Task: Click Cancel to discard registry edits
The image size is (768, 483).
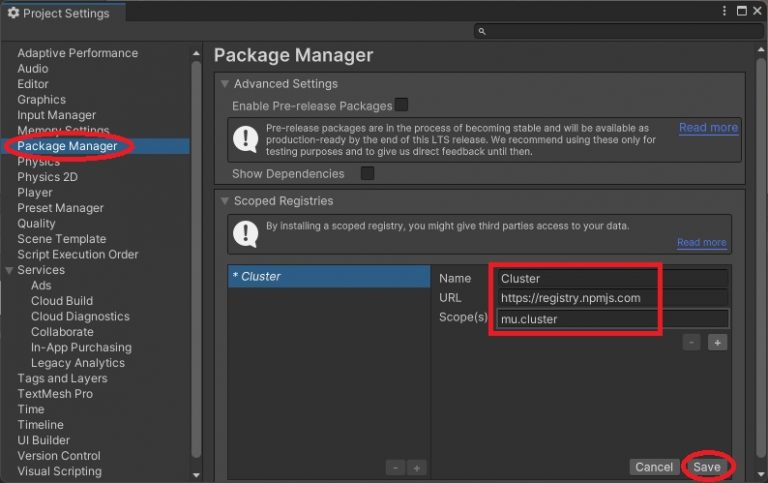Action: pyautogui.click(x=654, y=467)
